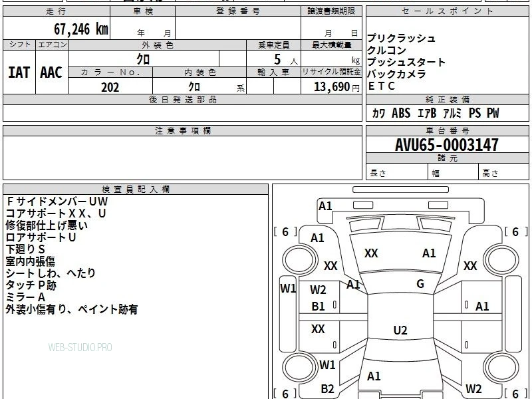The image size is (532, 399).
Task: Select the リサイクル預託金 header
Action: 331,72
